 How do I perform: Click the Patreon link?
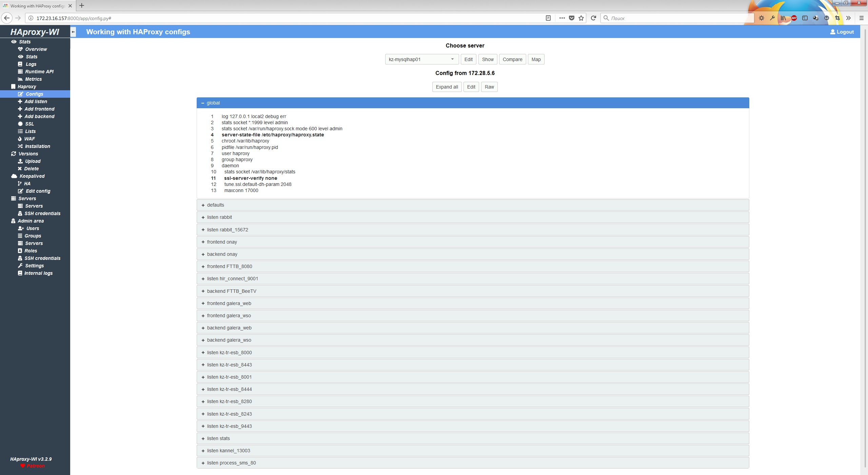[35, 466]
